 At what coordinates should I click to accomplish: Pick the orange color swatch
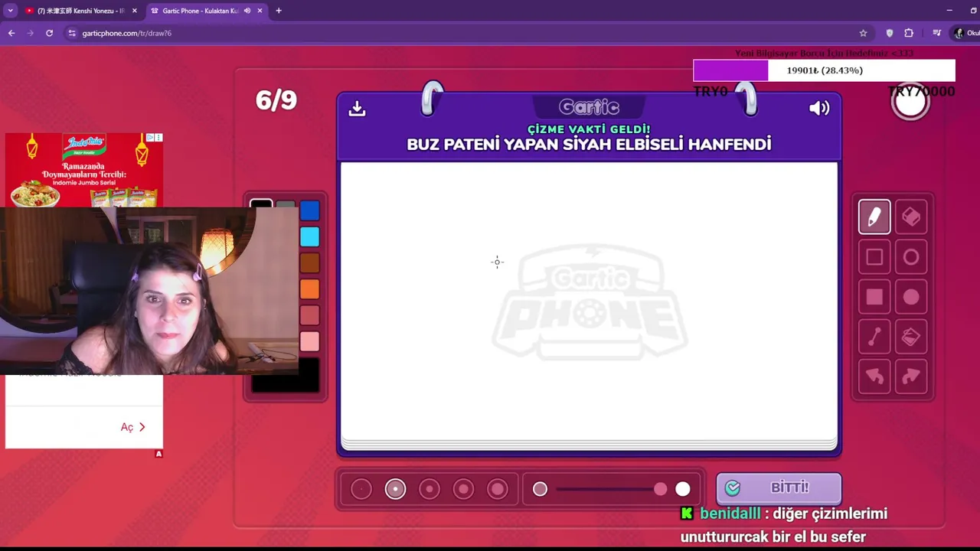click(309, 289)
